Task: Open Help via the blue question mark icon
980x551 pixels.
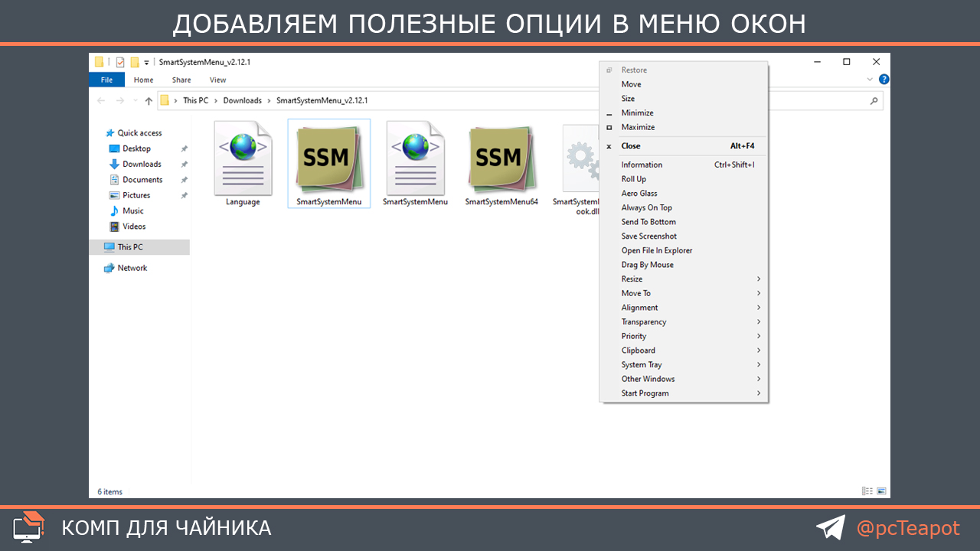Action: click(x=884, y=80)
